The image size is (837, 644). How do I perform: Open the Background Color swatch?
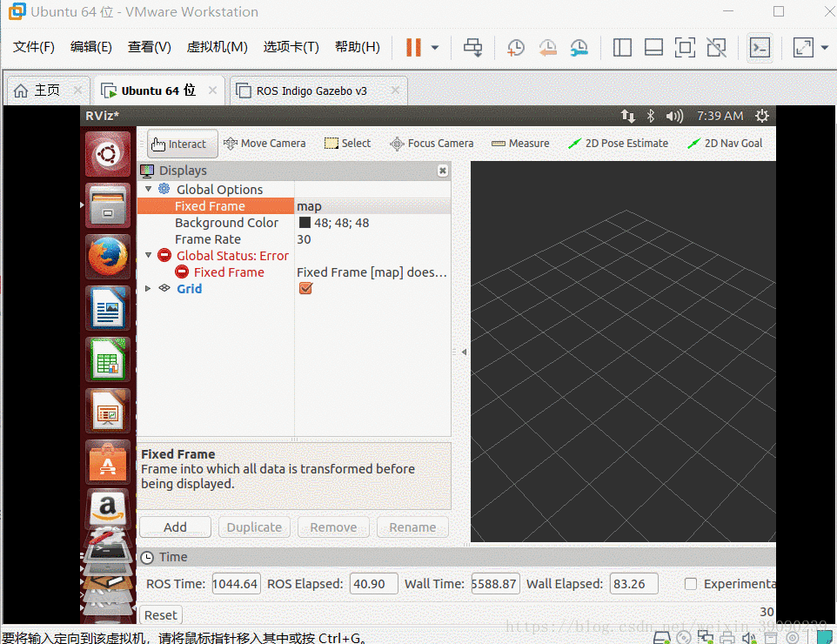pyautogui.click(x=305, y=222)
